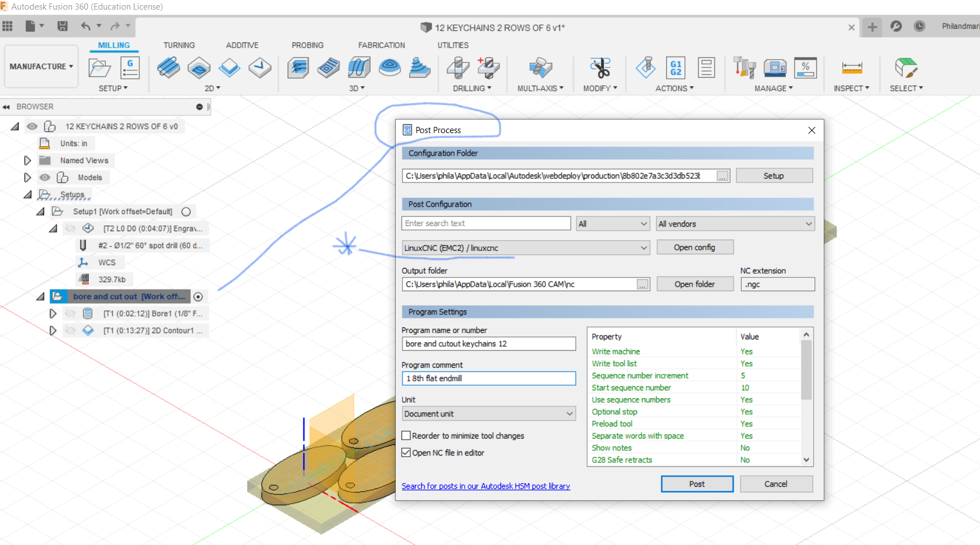This screenshot has width=980, height=545.
Task: Uncheck Open NC file in editor
Action: (406, 452)
